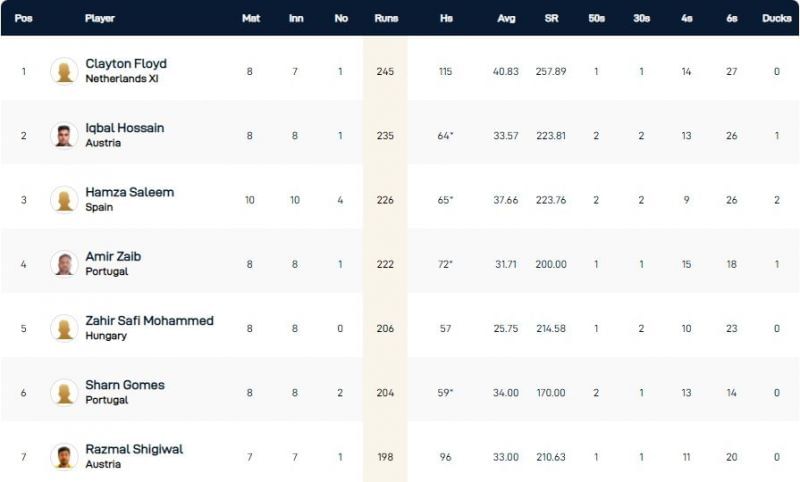Image resolution: width=800 pixels, height=482 pixels.
Task: Sort by the SR column header
Action: coord(550,18)
